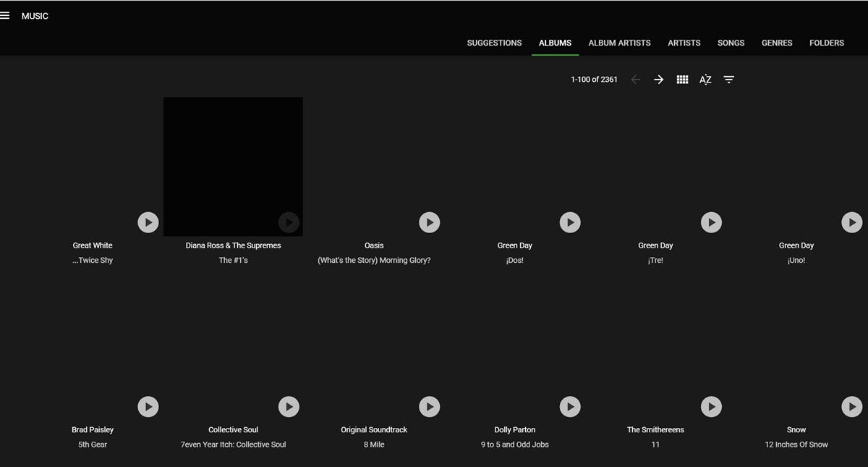Select the Albums tab

(555, 43)
